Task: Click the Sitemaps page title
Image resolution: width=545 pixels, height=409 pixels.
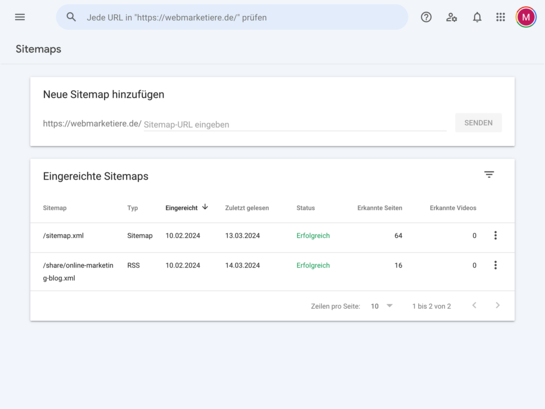Action: [38, 49]
